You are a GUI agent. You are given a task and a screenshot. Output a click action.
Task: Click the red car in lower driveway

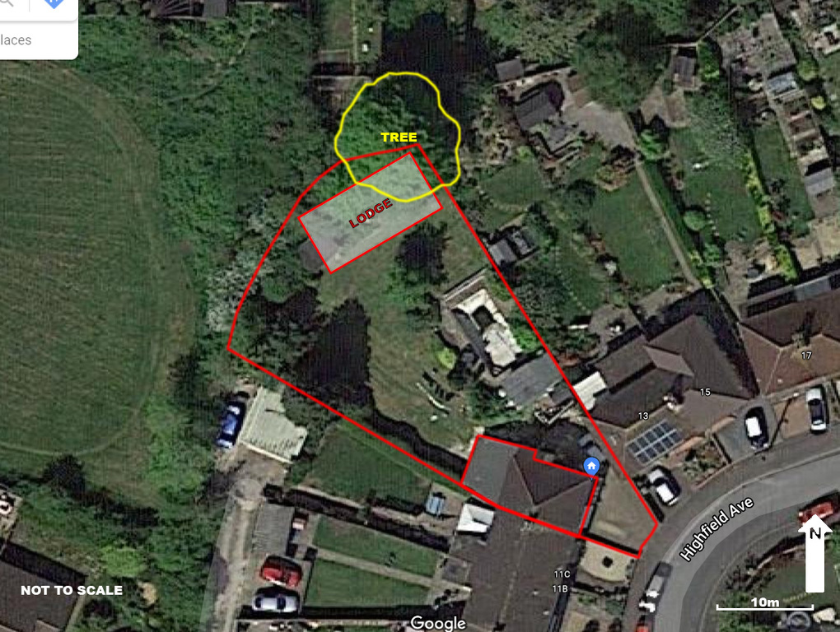(x=280, y=572)
